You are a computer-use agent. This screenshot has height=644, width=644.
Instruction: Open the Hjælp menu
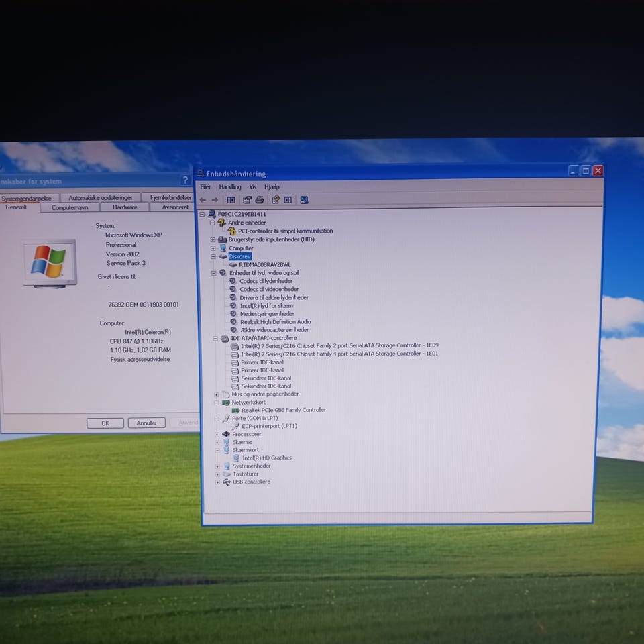272,187
